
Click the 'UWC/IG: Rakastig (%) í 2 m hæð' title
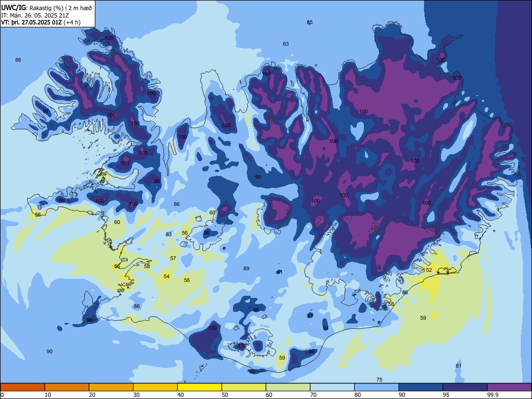pyautogui.click(x=46, y=8)
